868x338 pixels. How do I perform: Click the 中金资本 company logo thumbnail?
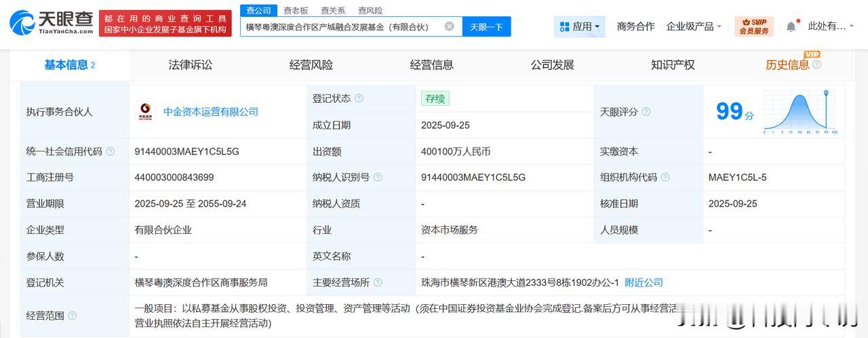click(145, 112)
